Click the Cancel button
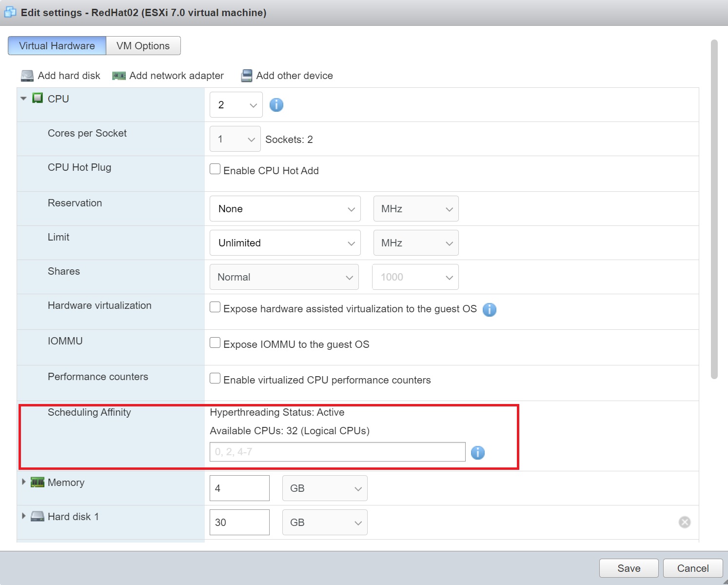Image resolution: width=728 pixels, height=585 pixels. click(692, 568)
